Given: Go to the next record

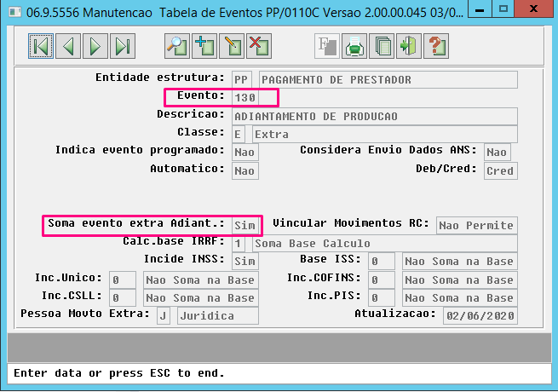Looking at the screenshot, I should 95,46.
